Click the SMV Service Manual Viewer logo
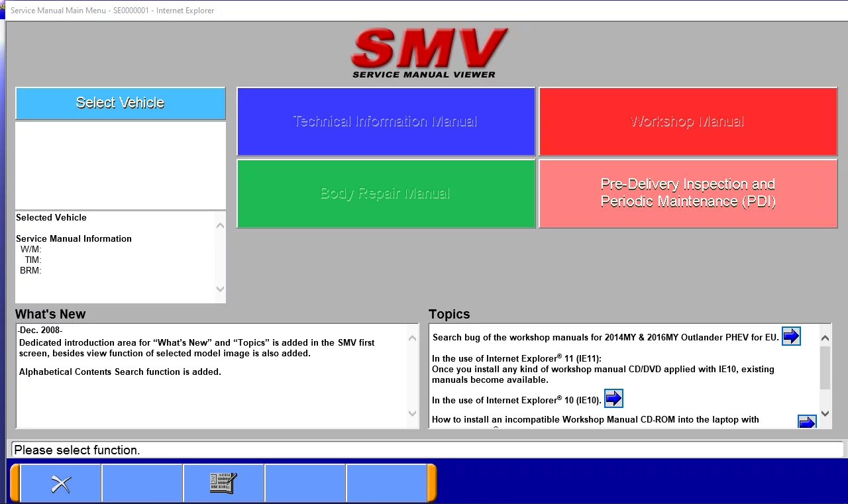 tap(424, 53)
